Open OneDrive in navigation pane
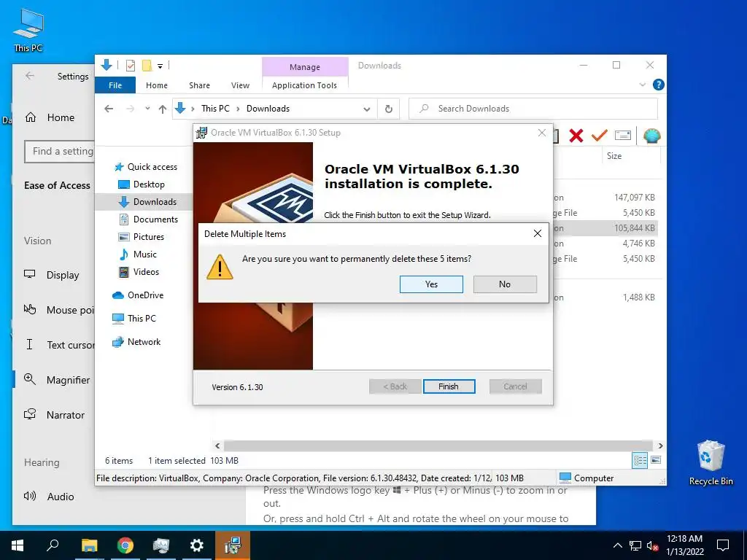This screenshot has width=747, height=560. click(138, 295)
